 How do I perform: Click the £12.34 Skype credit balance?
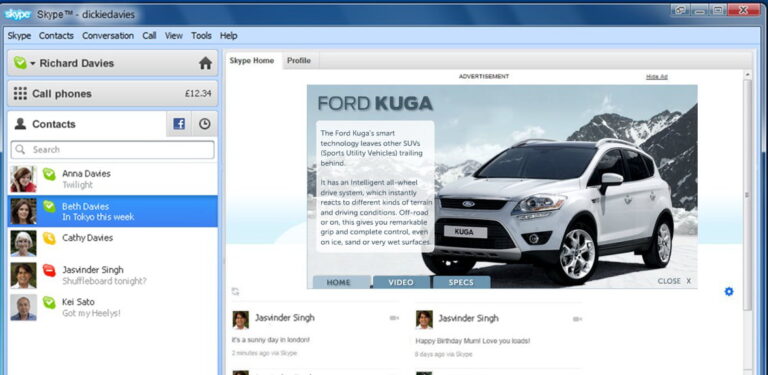pos(198,94)
